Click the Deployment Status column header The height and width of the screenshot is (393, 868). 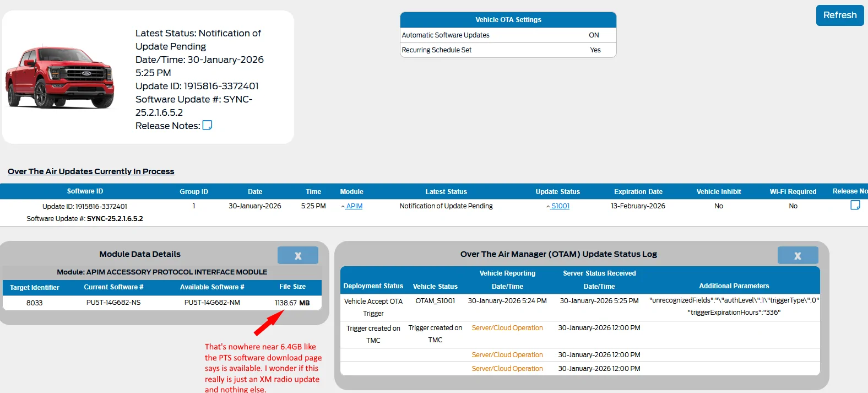[x=373, y=286]
